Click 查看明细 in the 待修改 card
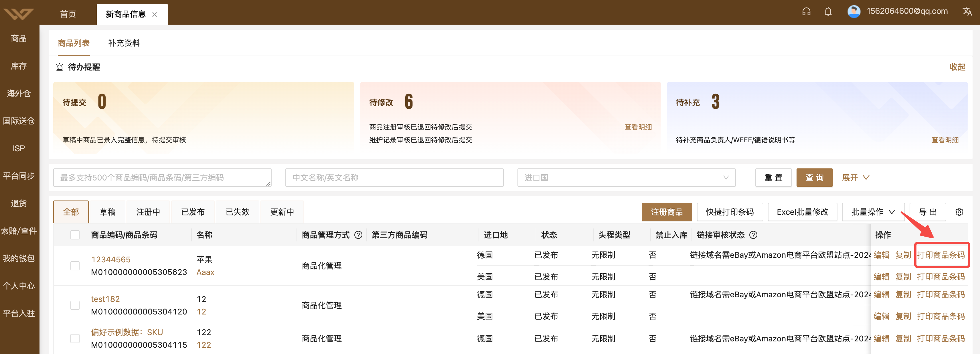Viewport: 980px width, 354px height. [x=638, y=127]
